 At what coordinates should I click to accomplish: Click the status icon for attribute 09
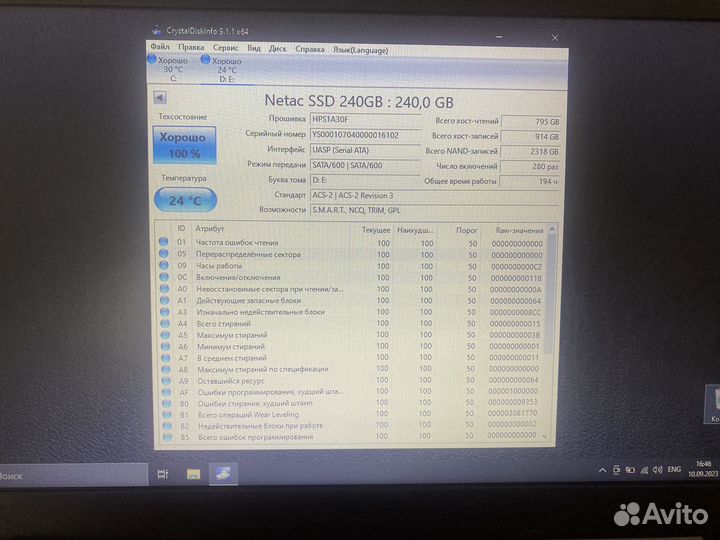pos(164,265)
